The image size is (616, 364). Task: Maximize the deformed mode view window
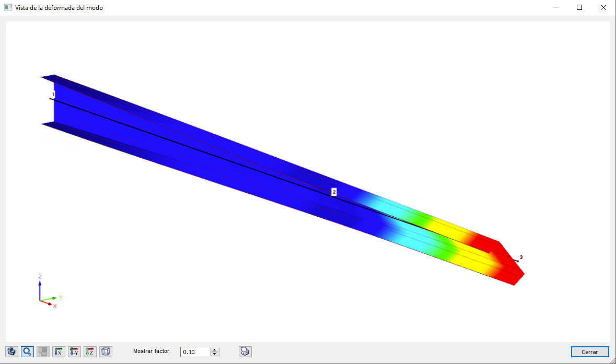tap(579, 7)
